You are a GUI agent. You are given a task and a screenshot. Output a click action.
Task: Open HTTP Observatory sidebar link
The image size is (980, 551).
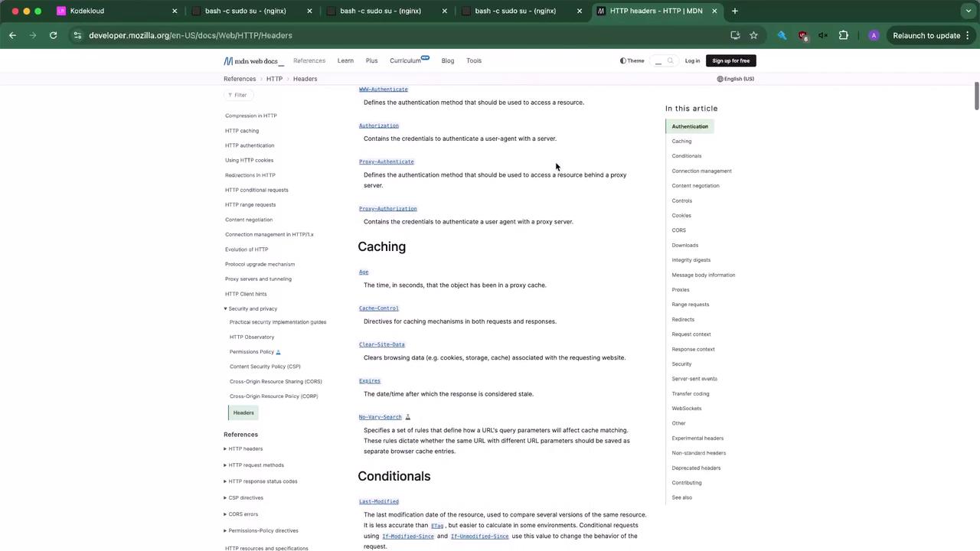252,337
